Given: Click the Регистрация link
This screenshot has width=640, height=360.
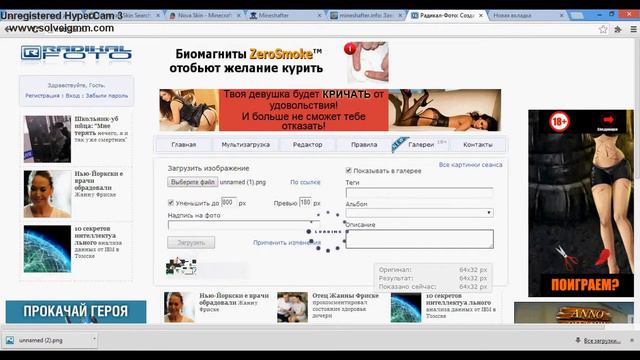Looking at the screenshot, I should (x=42, y=96).
